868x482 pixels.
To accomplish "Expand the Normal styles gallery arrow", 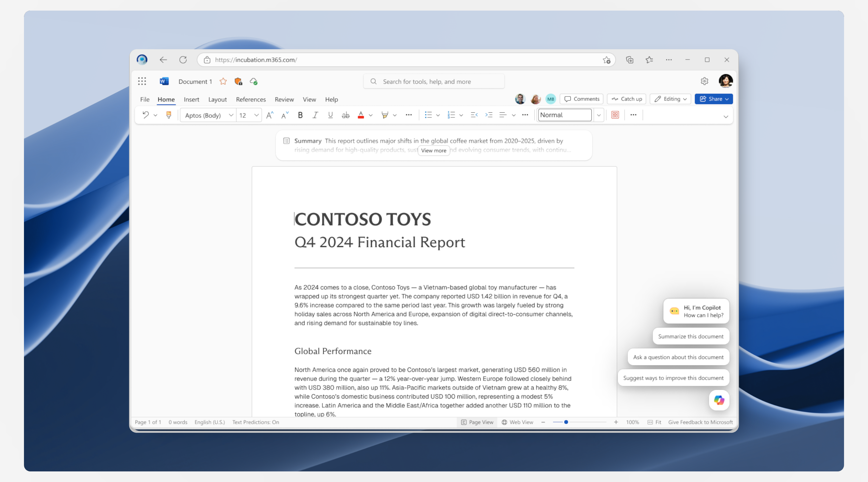I will (x=599, y=115).
